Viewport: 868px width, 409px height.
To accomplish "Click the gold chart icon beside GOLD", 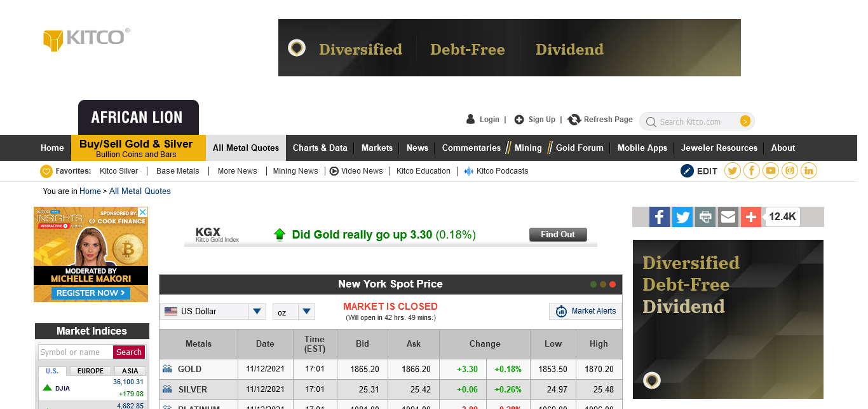I will tap(167, 369).
